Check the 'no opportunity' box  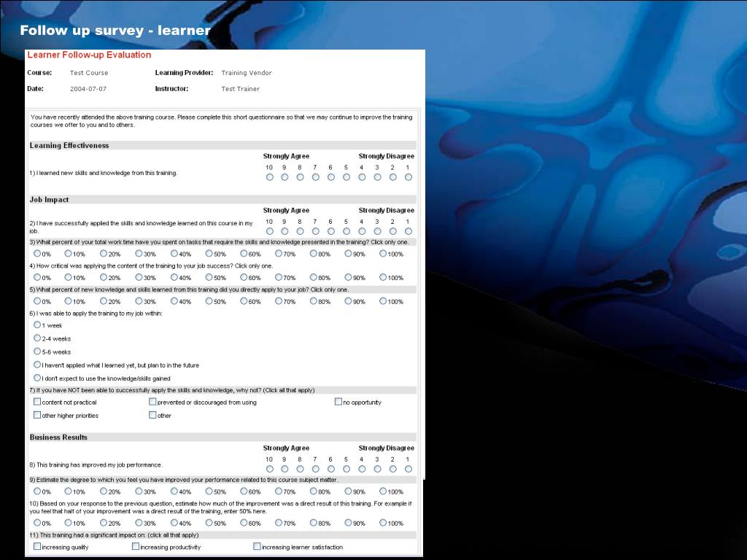[x=338, y=402]
